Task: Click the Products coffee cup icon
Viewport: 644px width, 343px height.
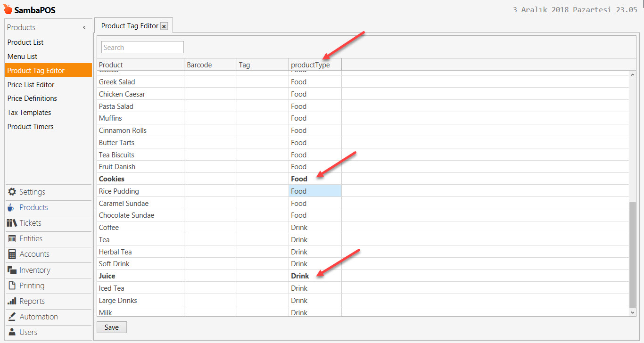Action: [x=11, y=208]
